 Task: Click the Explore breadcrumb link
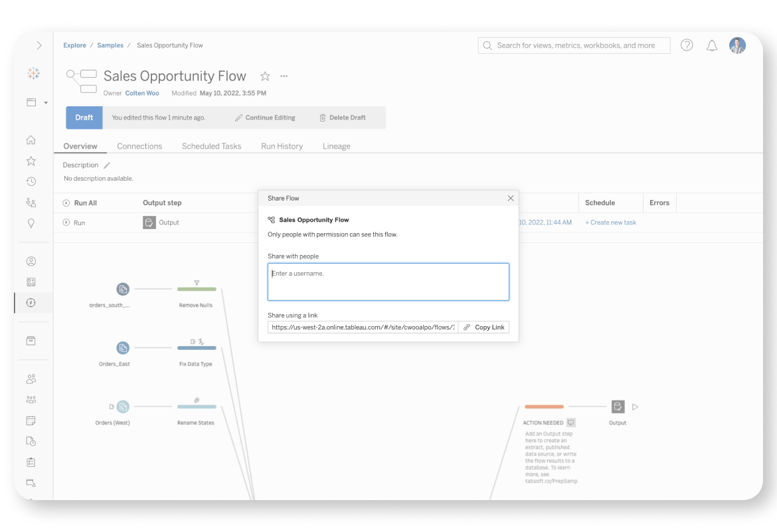pyautogui.click(x=75, y=45)
